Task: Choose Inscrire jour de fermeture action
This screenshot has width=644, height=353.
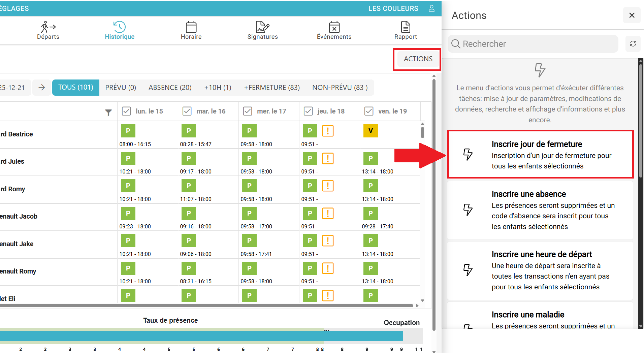Action: click(x=540, y=155)
